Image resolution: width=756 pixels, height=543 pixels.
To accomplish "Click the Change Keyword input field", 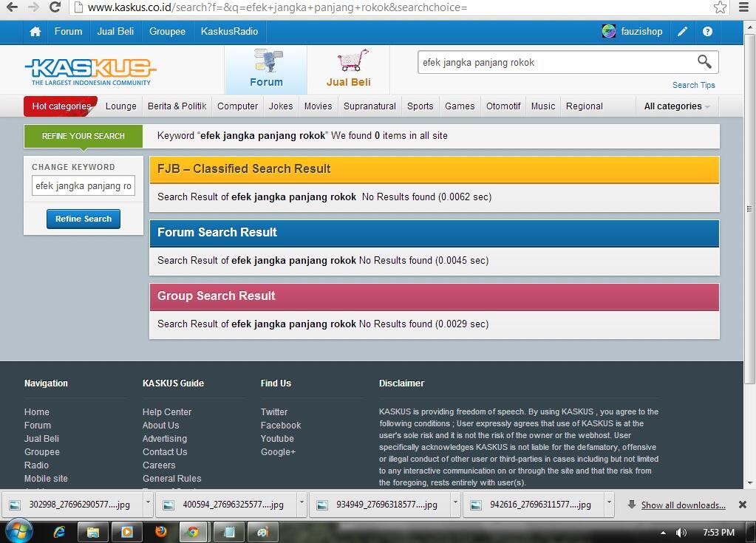I will 84,186.
